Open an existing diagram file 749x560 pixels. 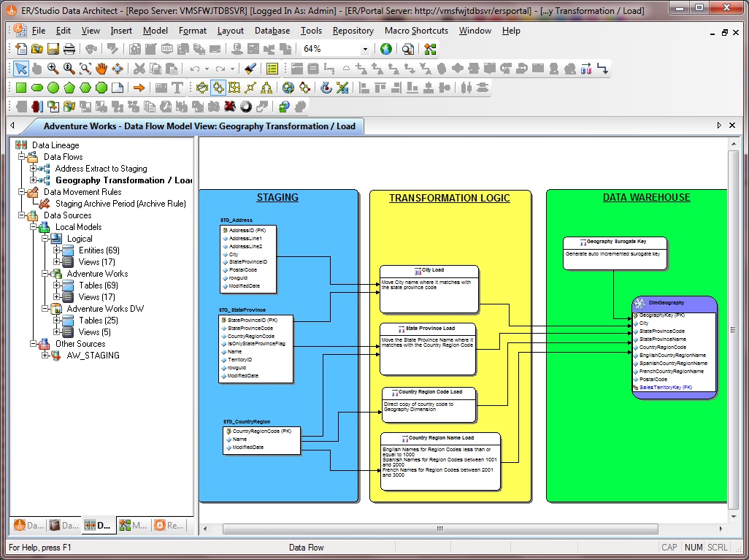coord(37,49)
